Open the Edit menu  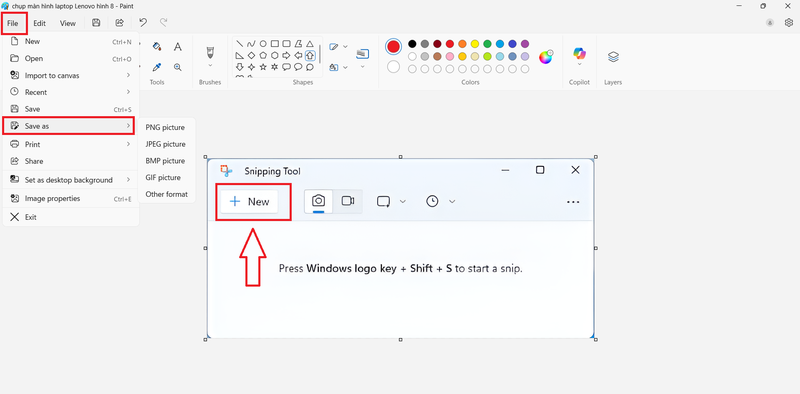40,23
